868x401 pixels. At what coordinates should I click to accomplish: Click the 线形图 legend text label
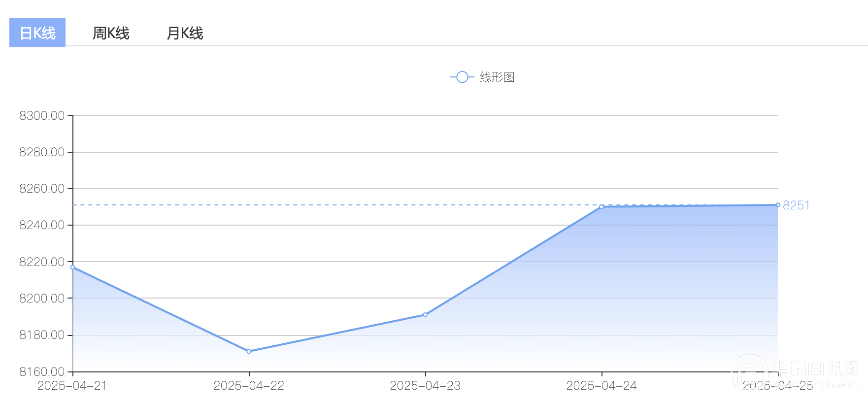(497, 77)
